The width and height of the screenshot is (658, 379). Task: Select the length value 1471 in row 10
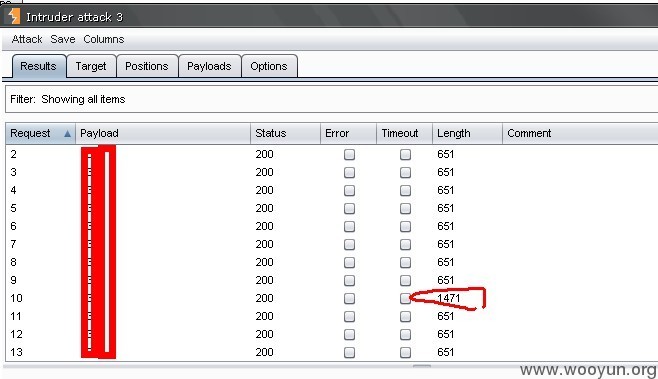[449, 298]
